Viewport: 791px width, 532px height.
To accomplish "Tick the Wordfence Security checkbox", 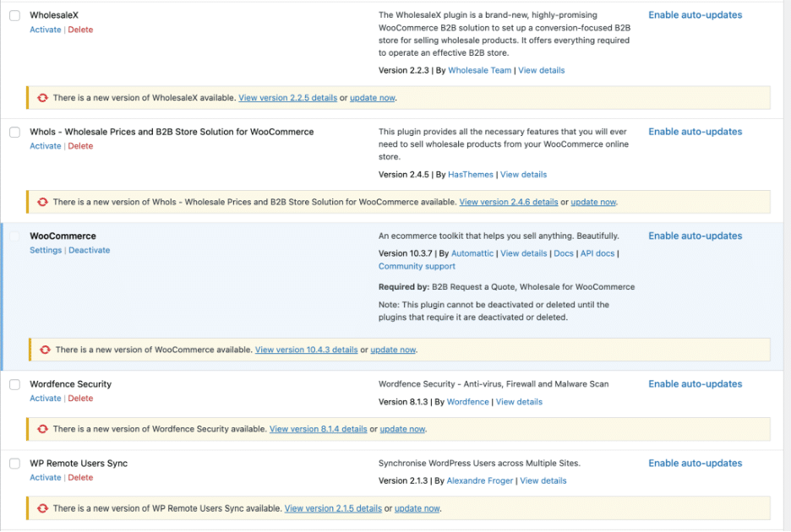I will coord(15,385).
